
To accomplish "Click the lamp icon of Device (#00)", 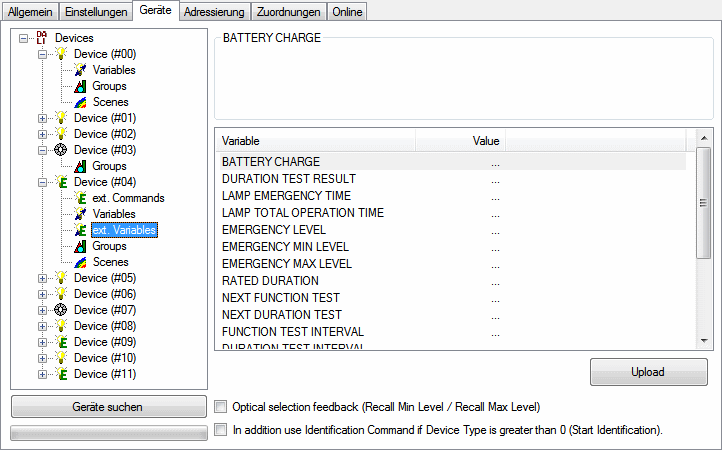I will [x=62, y=54].
